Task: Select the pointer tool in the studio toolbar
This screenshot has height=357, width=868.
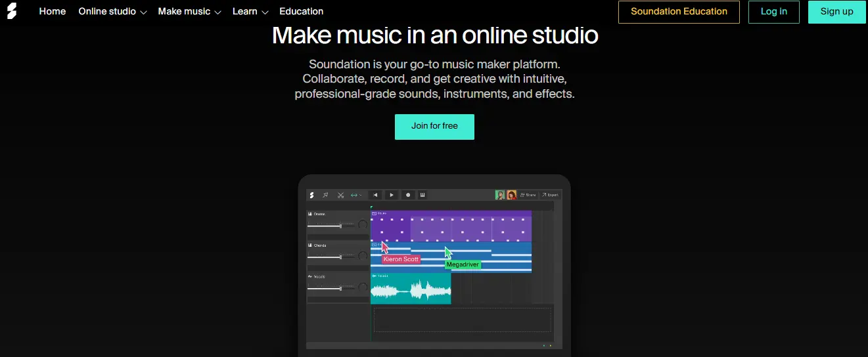Action: point(325,195)
